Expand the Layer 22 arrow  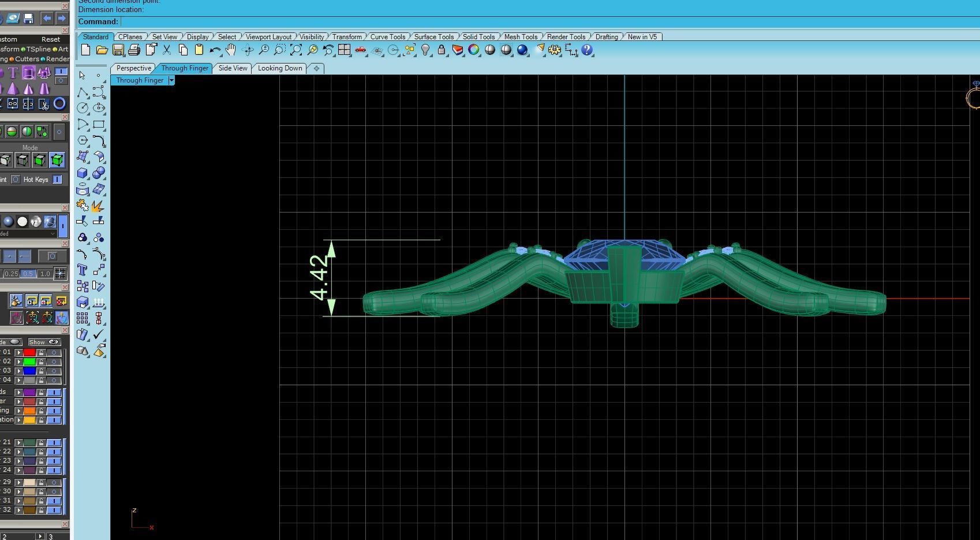click(x=18, y=452)
